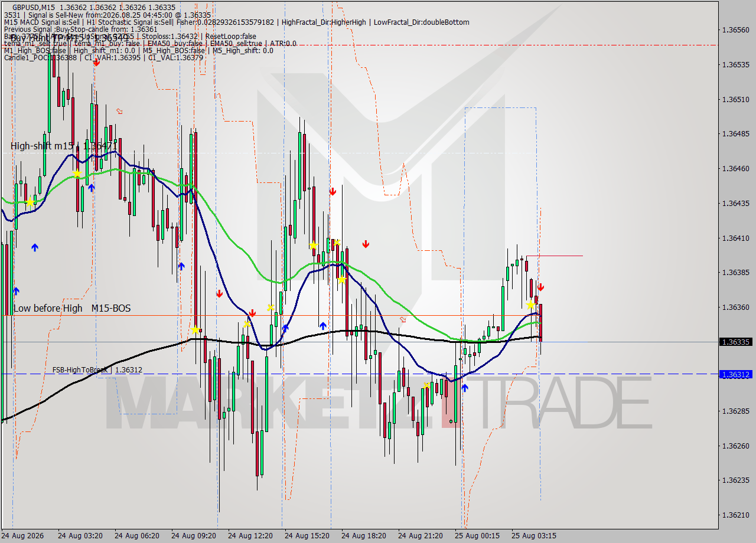Click the 1.36235 price axis label
The height and width of the screenshot is (543, 756).
(x=736, y=480)
